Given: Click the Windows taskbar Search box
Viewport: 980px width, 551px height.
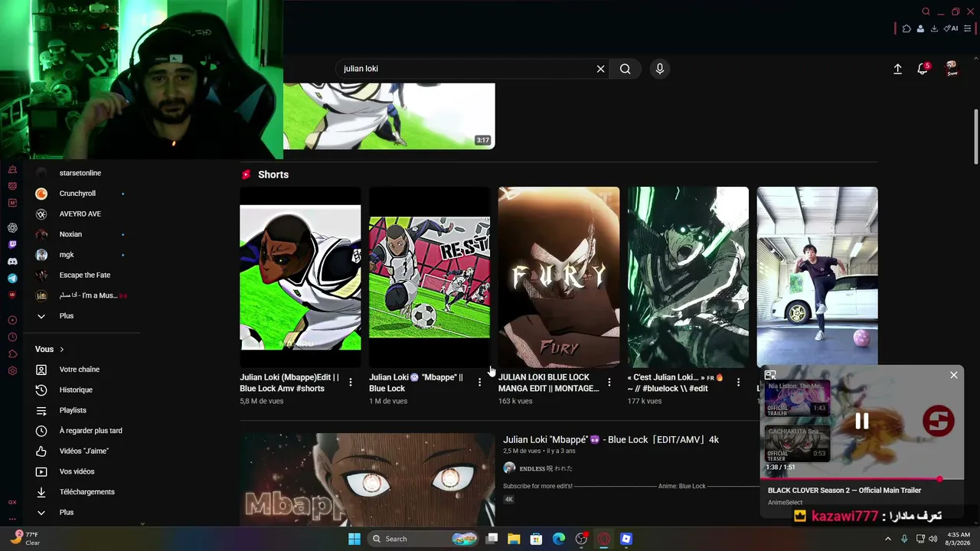Looking at the screenshot, I should pos(423,539).
